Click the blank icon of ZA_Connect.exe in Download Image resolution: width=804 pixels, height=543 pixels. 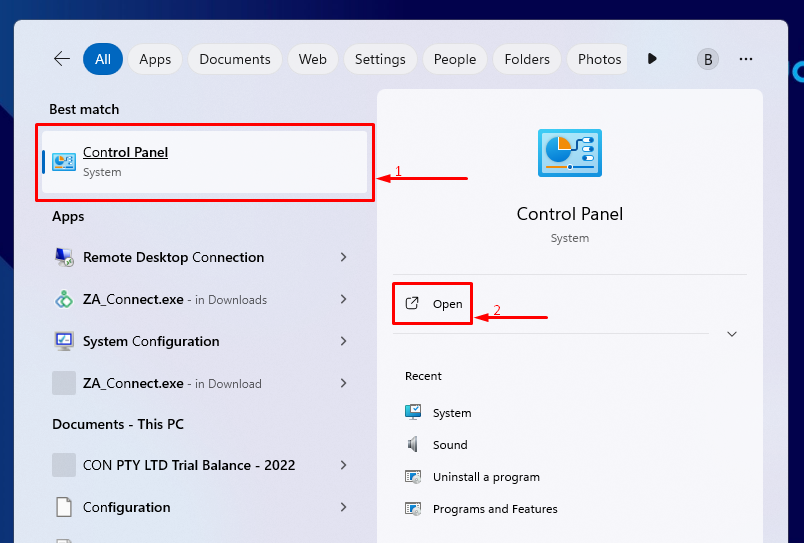[x=64, y=383]
